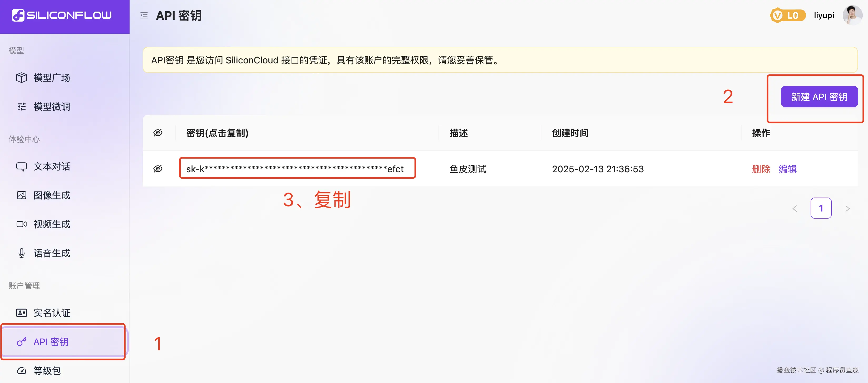Open 模型微调 via sliders icon
Screen dimensions: 868x383
(22, 107)
